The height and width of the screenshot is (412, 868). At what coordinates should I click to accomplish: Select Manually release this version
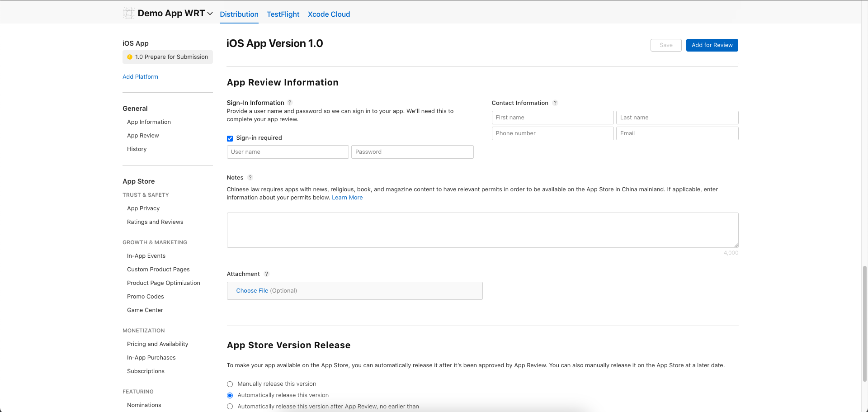tap(230, 384)
